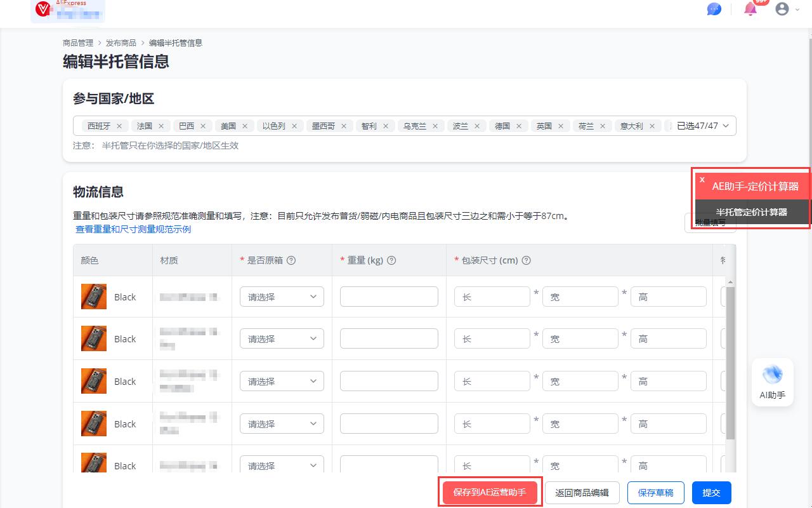Image resolution: width=812 pixels, height=508 pixels.
Task: Click the help icon next to 包装尺寸 (cm)
Action: click(526, 260)
